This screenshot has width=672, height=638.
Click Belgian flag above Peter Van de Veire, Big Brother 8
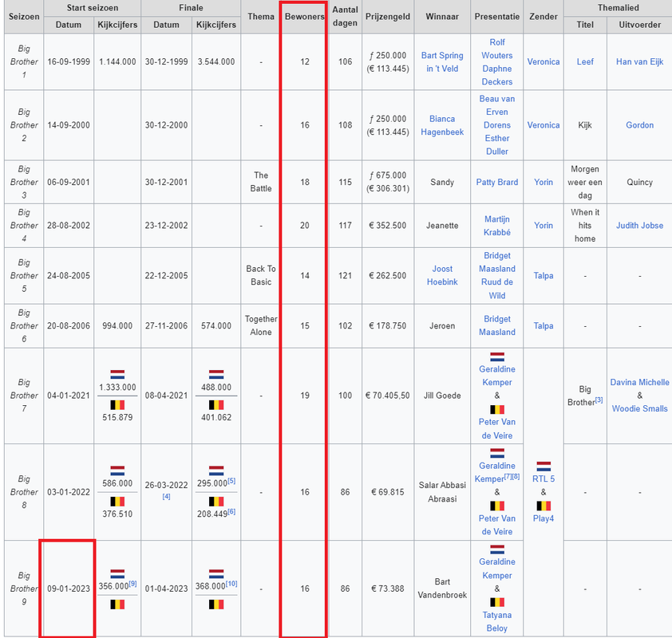tap(497, 506)
